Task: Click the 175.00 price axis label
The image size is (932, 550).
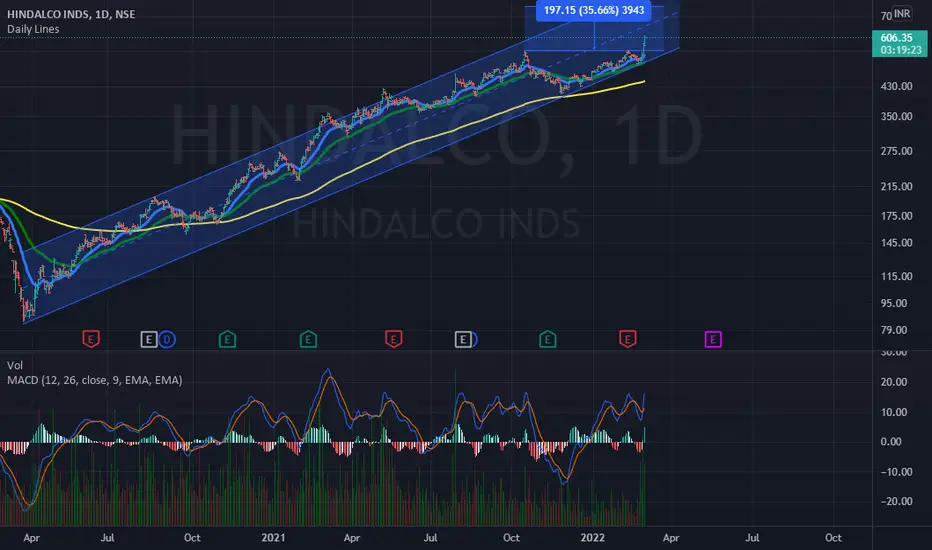Action: coord(896,216)
